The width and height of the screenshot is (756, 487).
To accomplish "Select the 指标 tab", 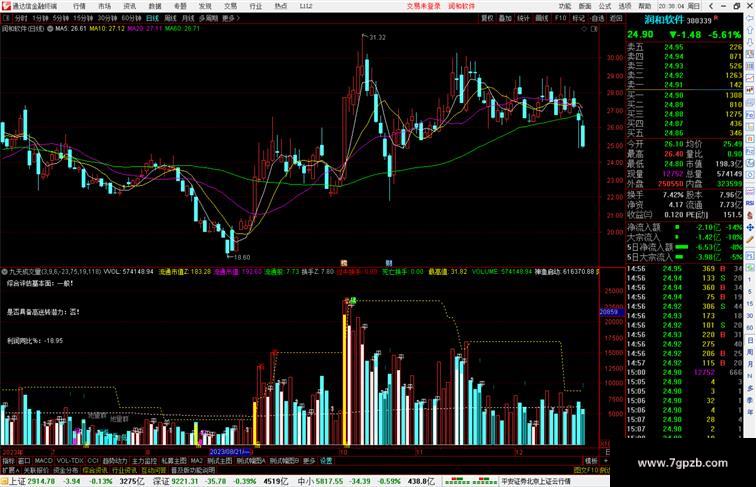I will [8, 461].
